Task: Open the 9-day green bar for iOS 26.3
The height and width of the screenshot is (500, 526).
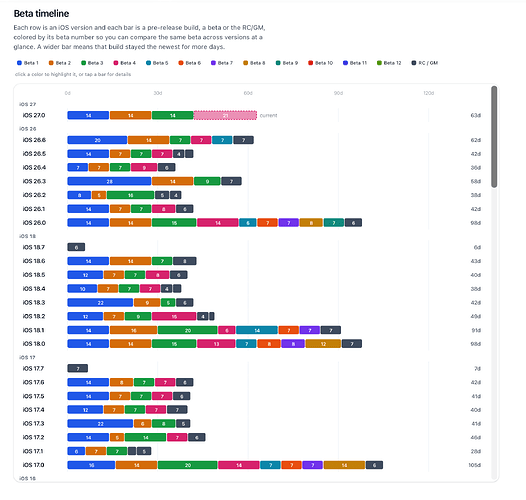Action: (207, 181)
